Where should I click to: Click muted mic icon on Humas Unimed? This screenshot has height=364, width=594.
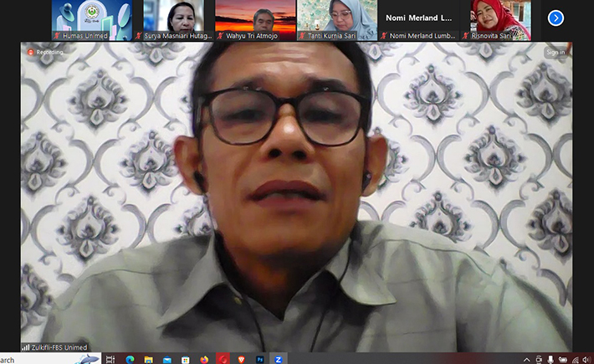click(x=57, y=36)
